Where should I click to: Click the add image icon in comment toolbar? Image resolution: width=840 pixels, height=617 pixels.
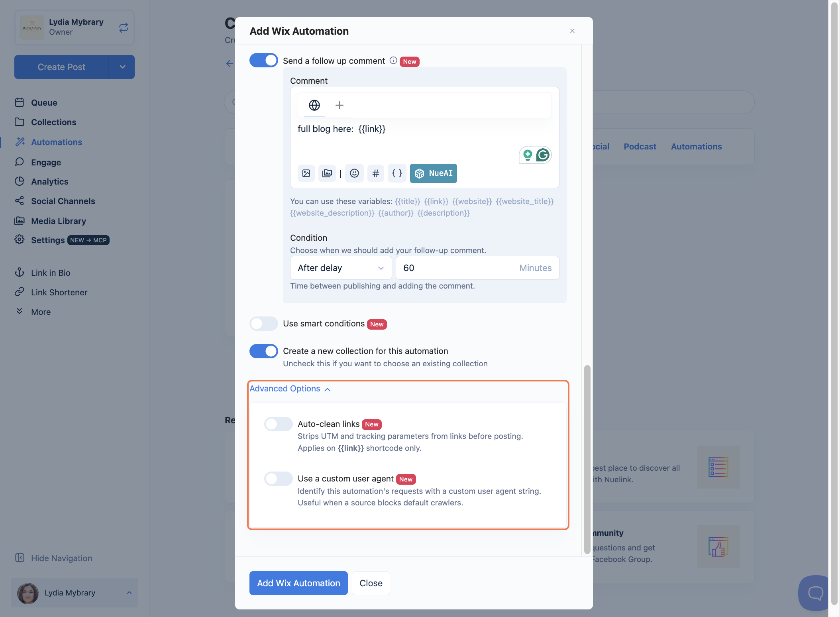[306, 173]
